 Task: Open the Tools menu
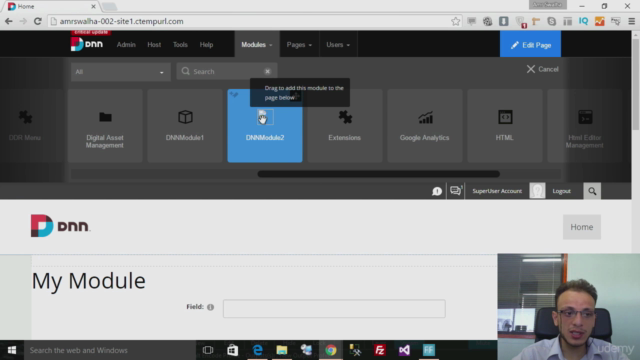point(180,44)
